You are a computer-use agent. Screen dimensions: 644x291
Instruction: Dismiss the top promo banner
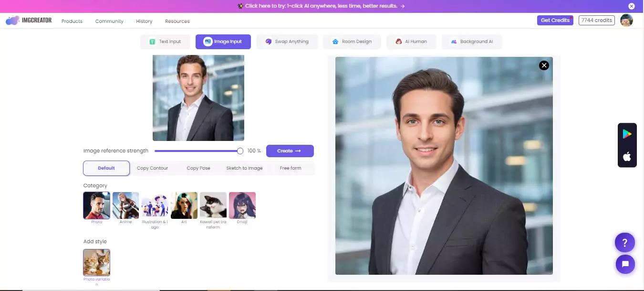click(x=632, y=6)
